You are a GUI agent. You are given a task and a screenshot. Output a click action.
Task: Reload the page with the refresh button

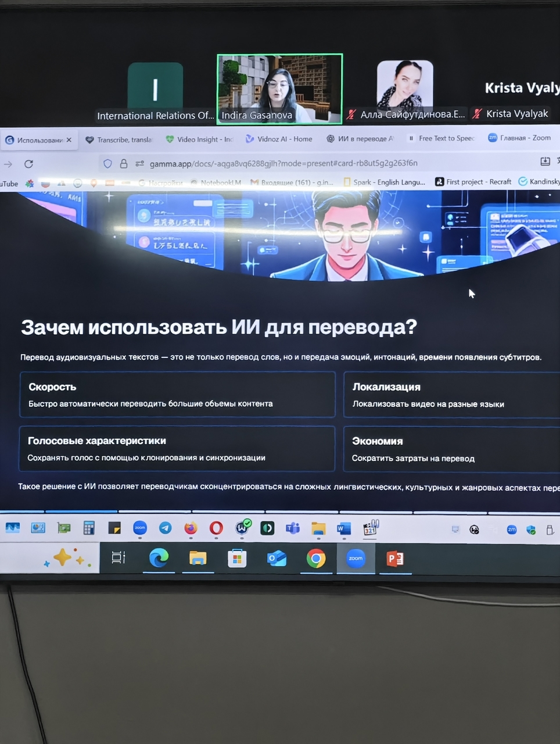pos(29,164)
